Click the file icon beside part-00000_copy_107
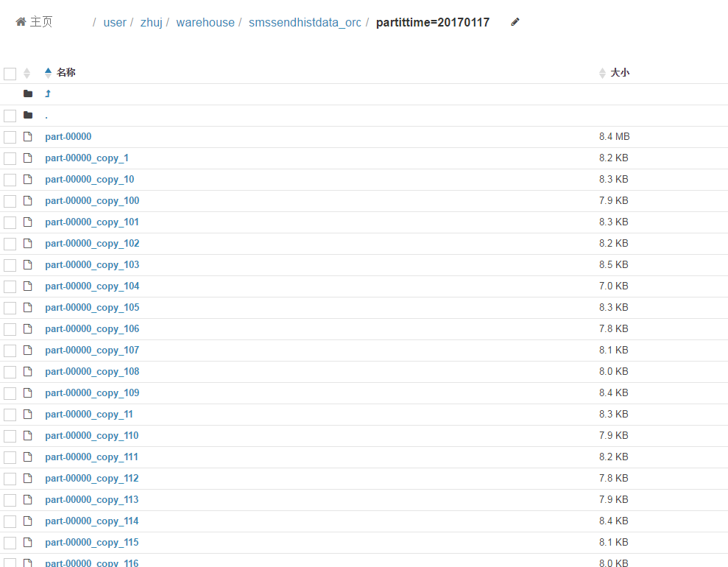728x567 pixels. (28, 350)
